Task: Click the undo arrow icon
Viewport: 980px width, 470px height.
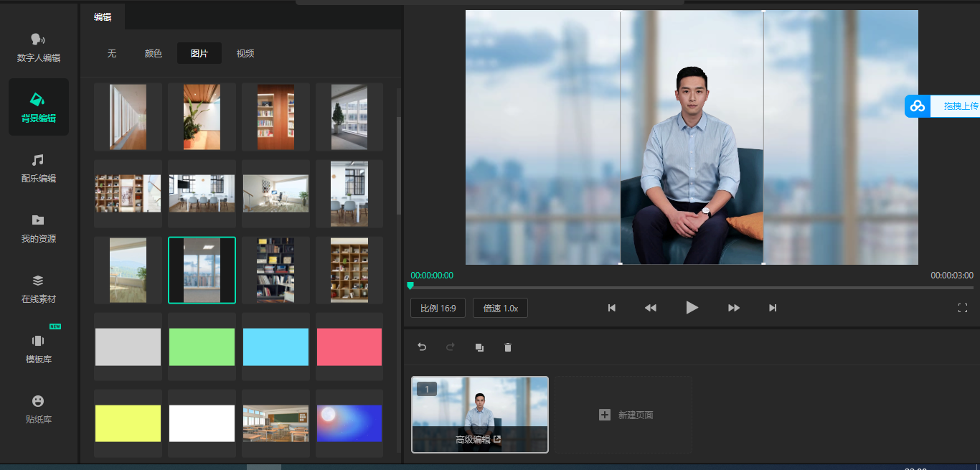Action: point(423,347)
